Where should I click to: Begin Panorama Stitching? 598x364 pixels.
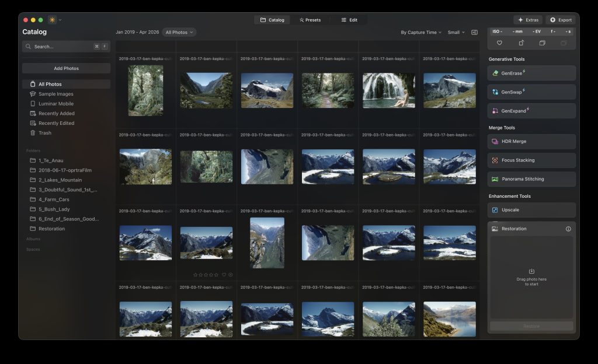coord(530,178)
